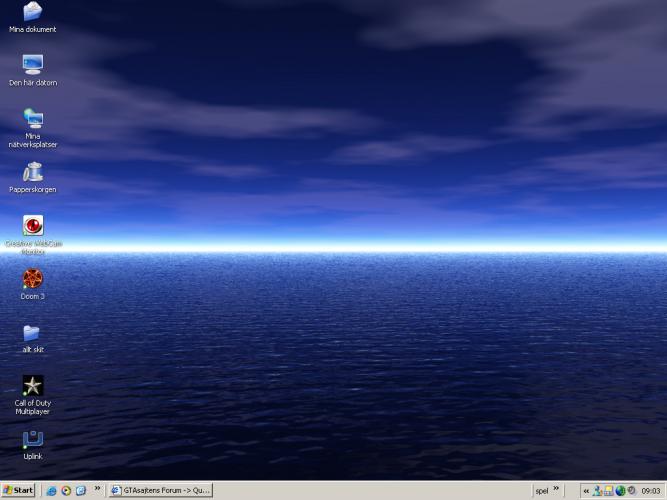Viewport: 667px width, 500px height.
Task: Select the Doom 3 desktop shortcut
Action: click(x=33, y=278)
